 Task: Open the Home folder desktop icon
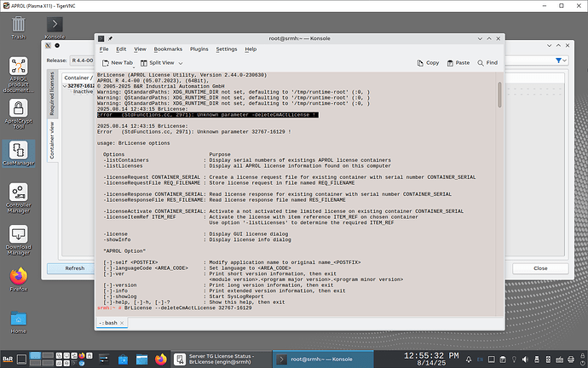click(19, 322)
